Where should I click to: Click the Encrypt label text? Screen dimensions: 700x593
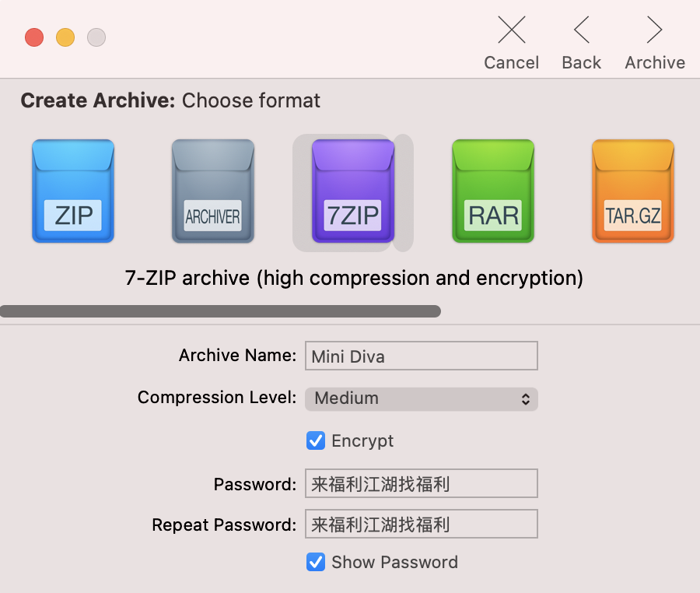point(362,441)
